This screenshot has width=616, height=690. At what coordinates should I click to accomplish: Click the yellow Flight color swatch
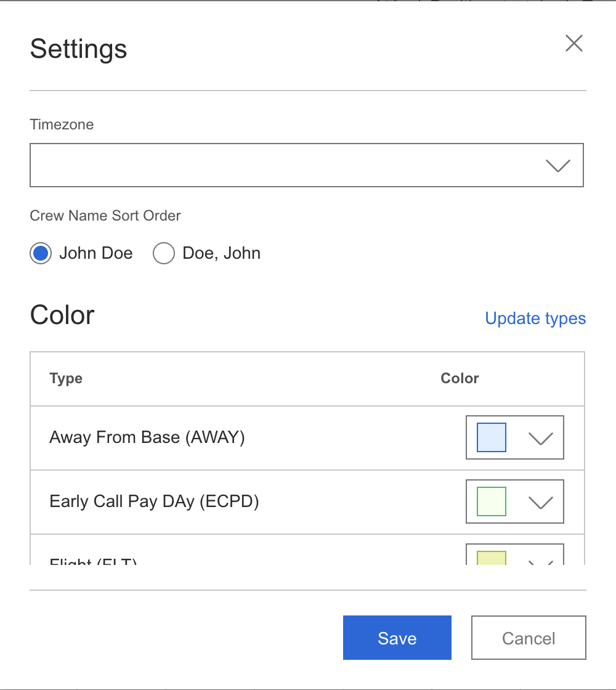pos(492,558)
